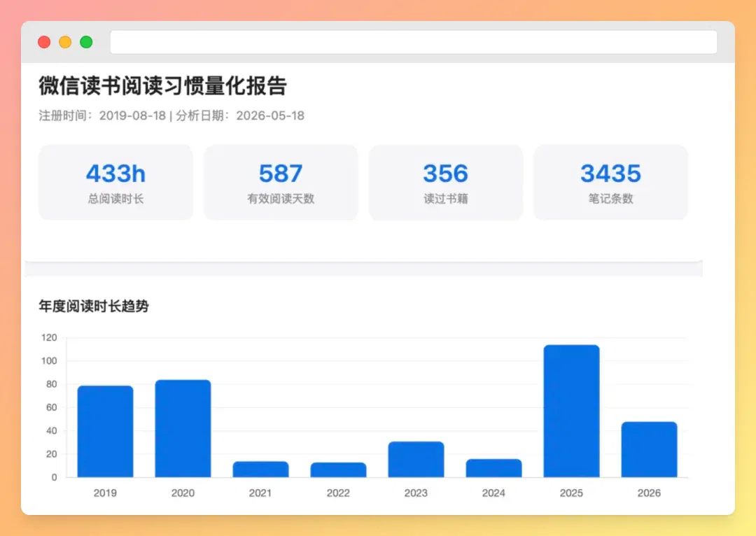The width and height of the screenshot is (756, 536).
Task: Click the 2025 x-axis label
Action: [x=571, y=493]
